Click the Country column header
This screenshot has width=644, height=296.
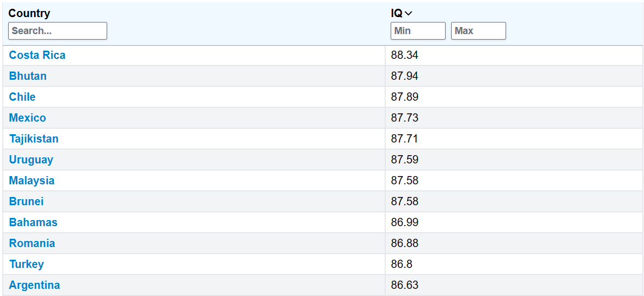(x=29, y=14)
